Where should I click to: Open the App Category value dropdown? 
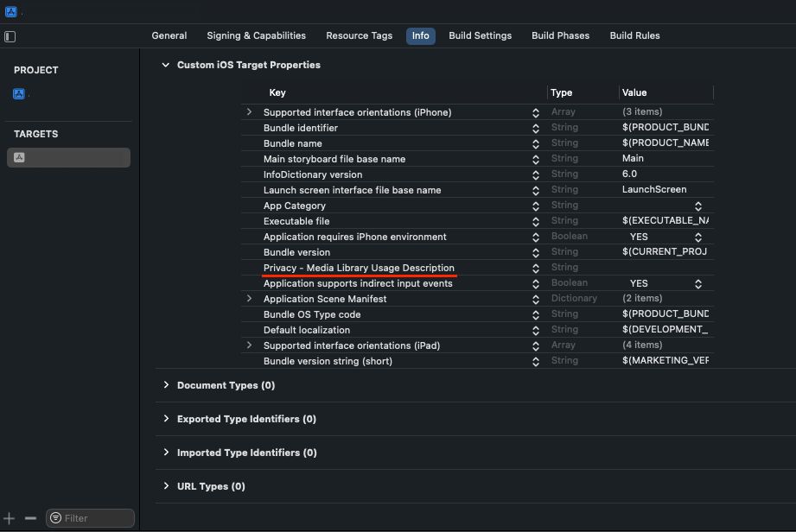pyautogui.click(x=697, y=205)
